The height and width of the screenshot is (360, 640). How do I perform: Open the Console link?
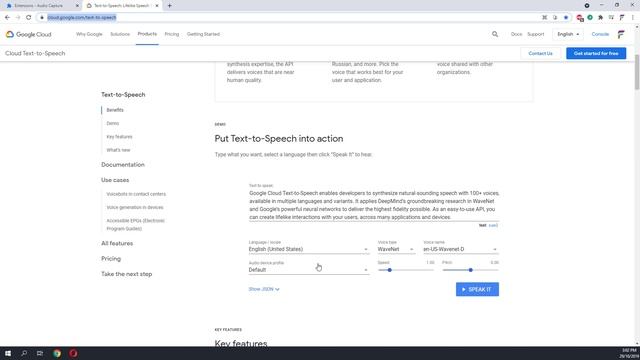[x=600, y=34]
